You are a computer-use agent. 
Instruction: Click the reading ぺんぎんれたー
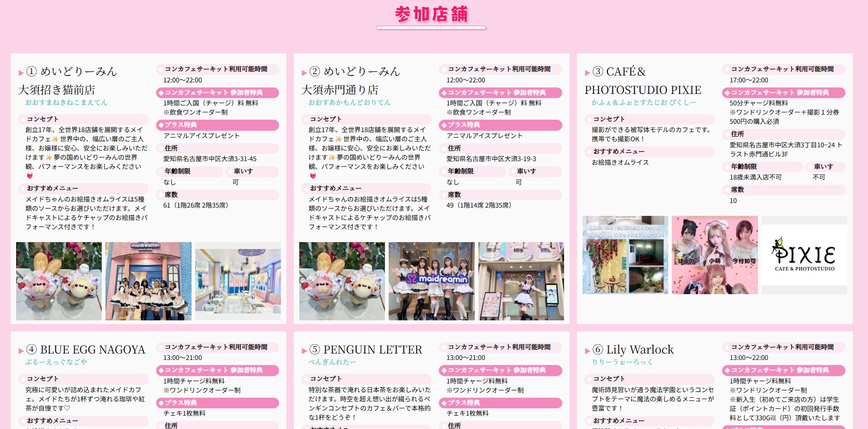click(x=332, y=362)
